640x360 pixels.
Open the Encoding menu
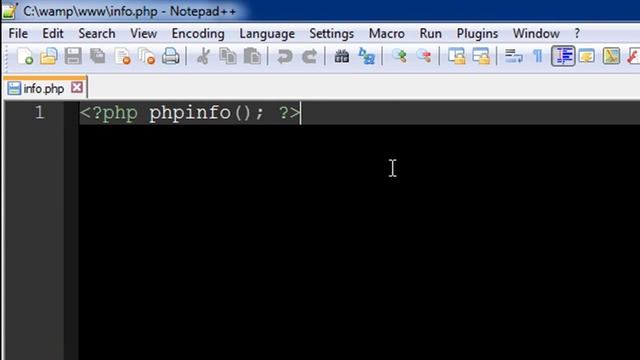[x=198, y=33]
